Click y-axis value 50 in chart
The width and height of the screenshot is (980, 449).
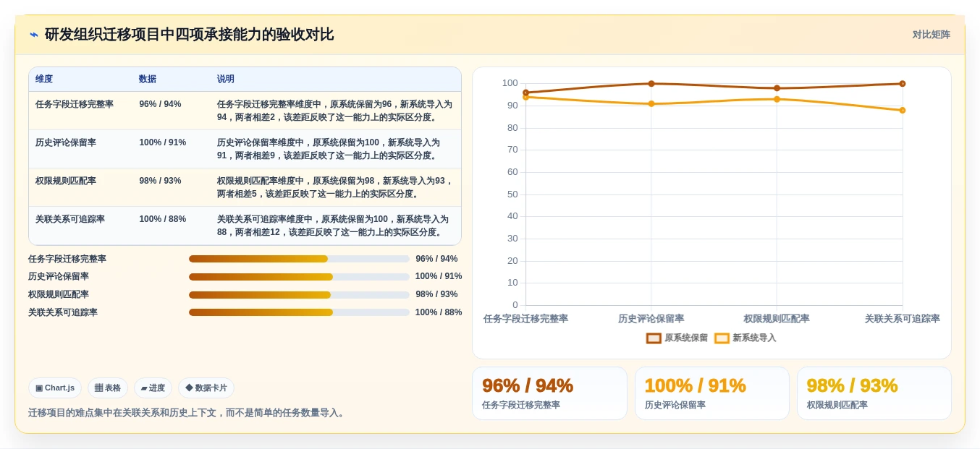[512, 194]
